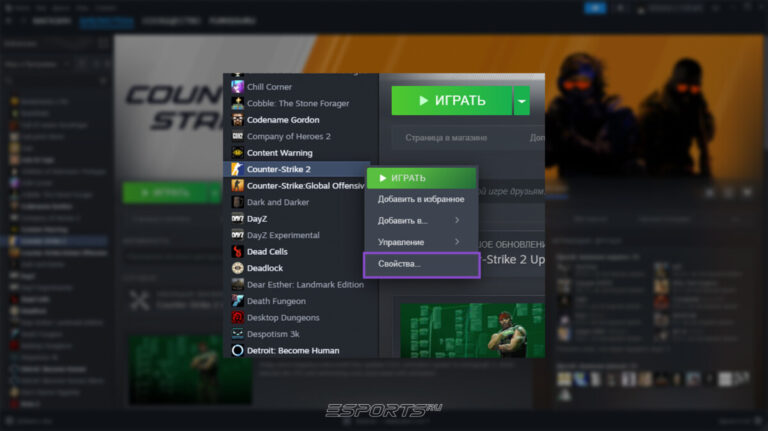Click the Dark and Darker icon
This screenshot has height=431, width=768.
coord(238,202)
